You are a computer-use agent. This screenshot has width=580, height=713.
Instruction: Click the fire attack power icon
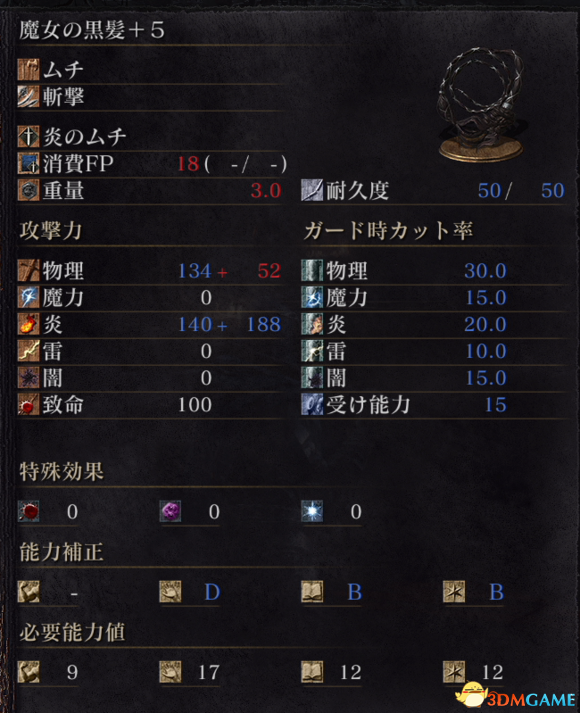(x=28, y=324)
